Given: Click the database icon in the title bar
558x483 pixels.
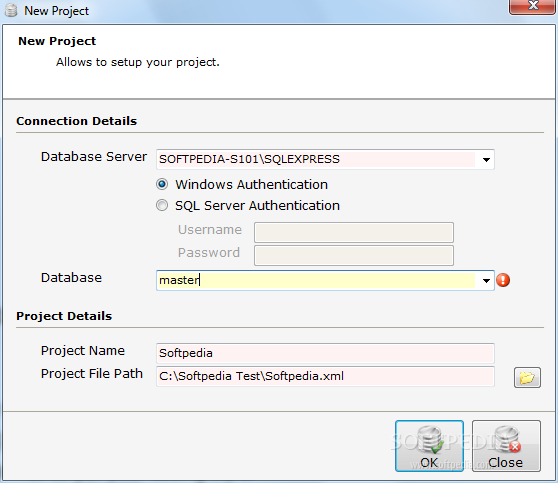Looking at the screenshot, I should pyautogui.click(x=11, y=10).
